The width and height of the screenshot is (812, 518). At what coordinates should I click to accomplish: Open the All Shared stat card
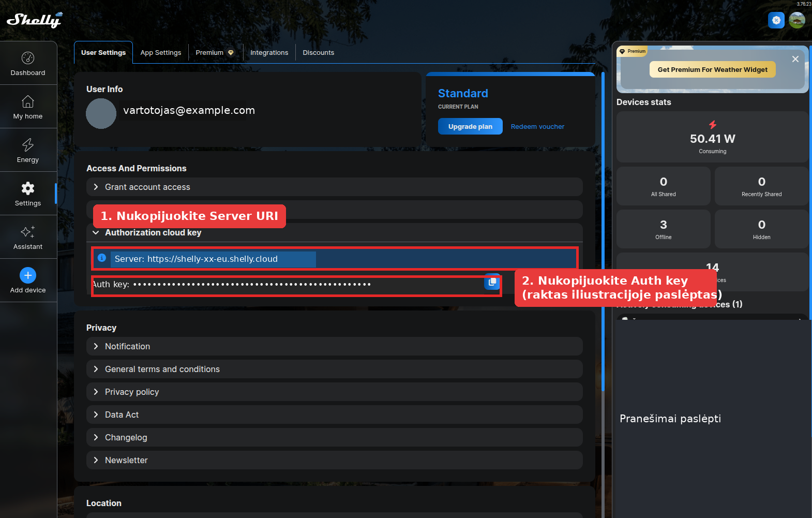pyautogui.click(x=664, y=186)
